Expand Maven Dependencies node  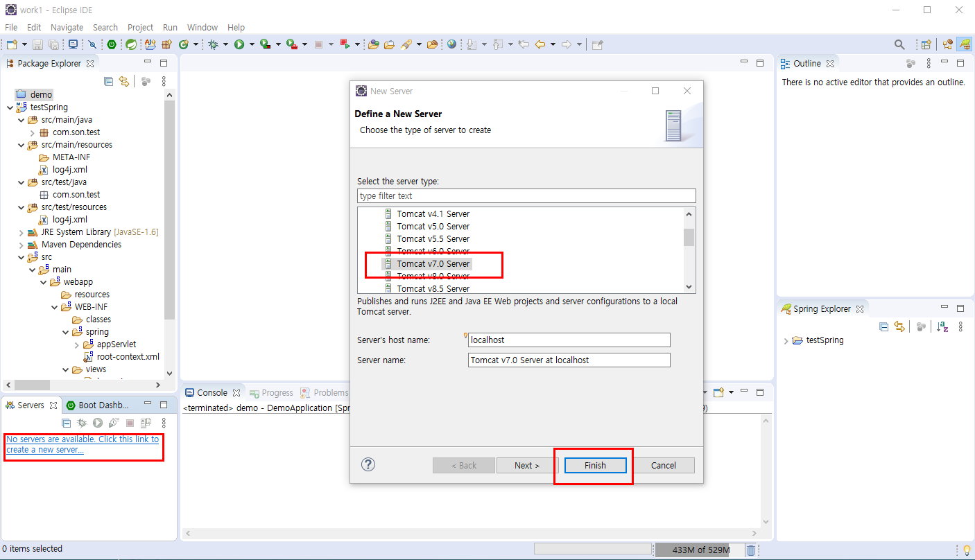21,245
